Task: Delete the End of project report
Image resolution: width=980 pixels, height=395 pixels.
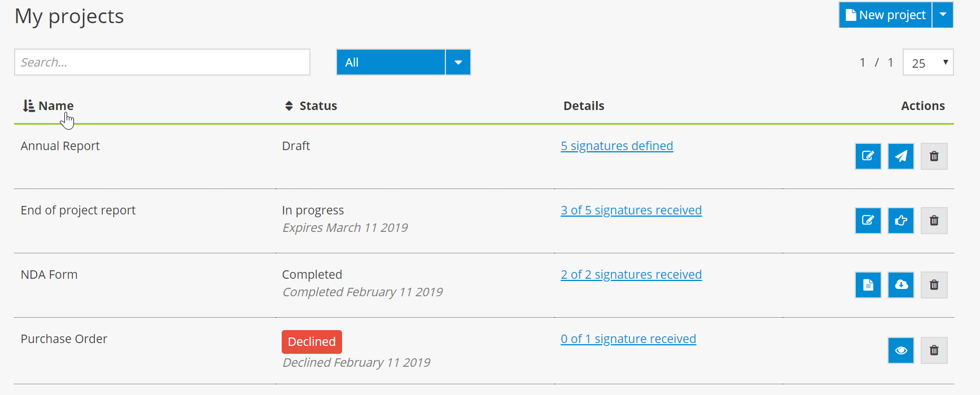Action: (x=934, y=221)
